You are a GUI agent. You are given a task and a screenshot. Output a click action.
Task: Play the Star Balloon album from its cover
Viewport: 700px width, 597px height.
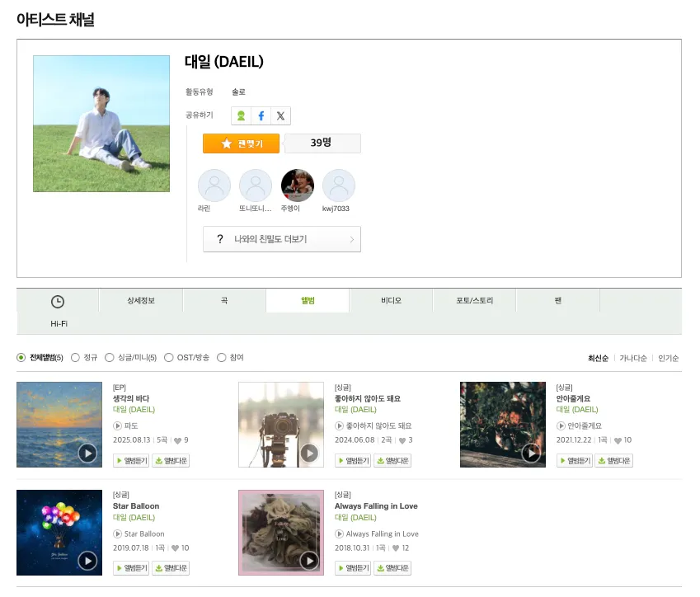point(87,561)
